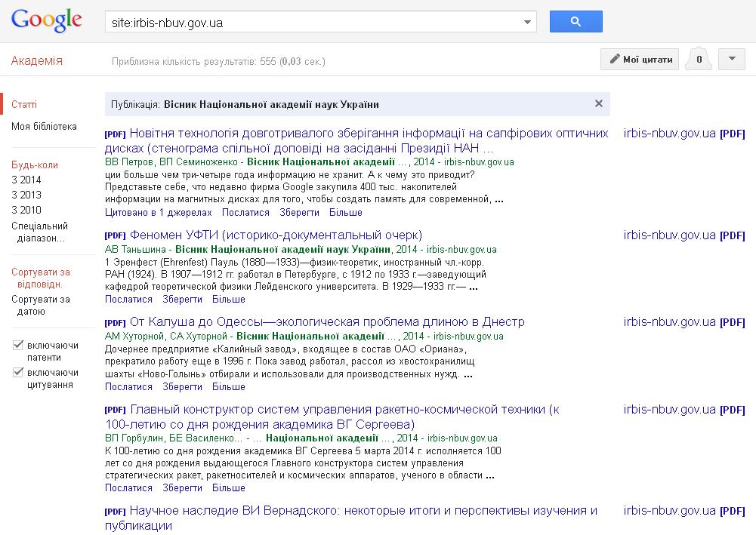
Task: Toggle the включаючи патенти checkbox
Action: [18, 346]
